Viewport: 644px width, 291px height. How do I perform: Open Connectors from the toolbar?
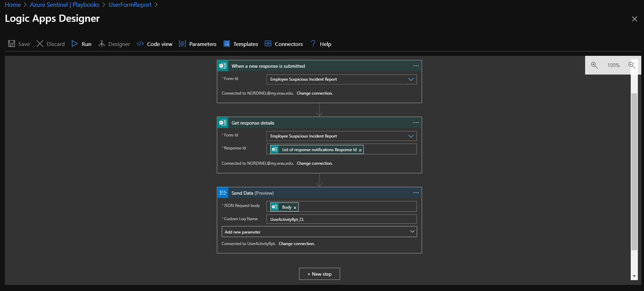coord(289,44)
